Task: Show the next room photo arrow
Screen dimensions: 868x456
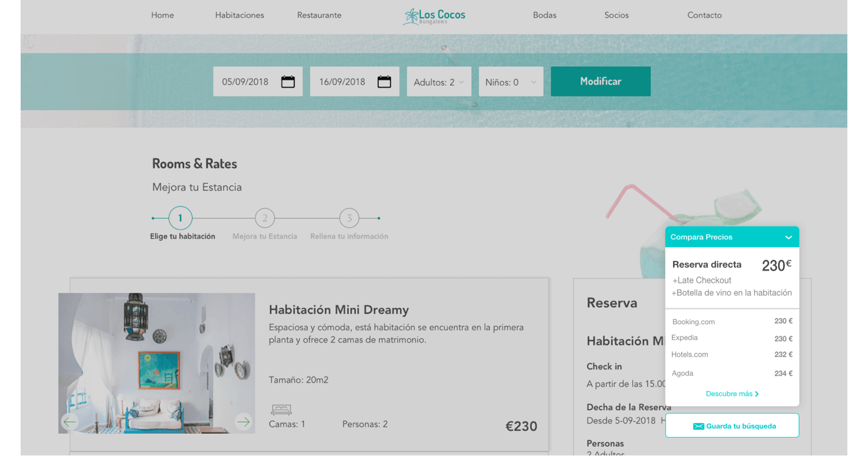Action: [x=244, y=421]
